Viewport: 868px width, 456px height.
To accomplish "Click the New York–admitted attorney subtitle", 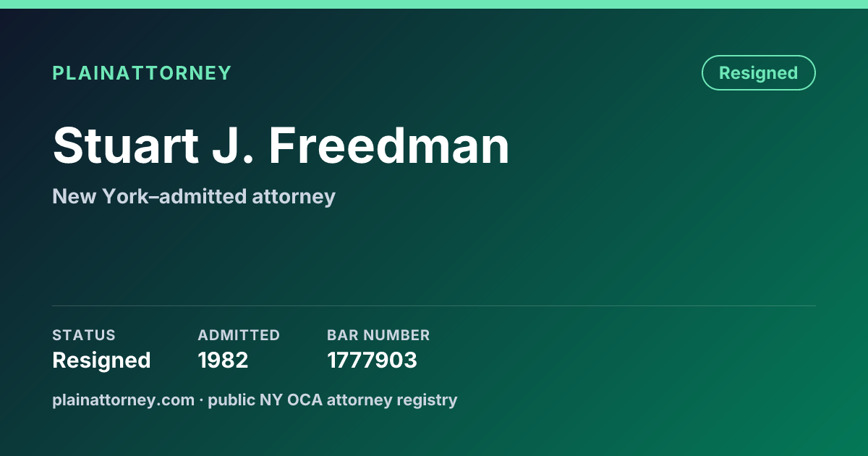I will [x=194, y=196].
